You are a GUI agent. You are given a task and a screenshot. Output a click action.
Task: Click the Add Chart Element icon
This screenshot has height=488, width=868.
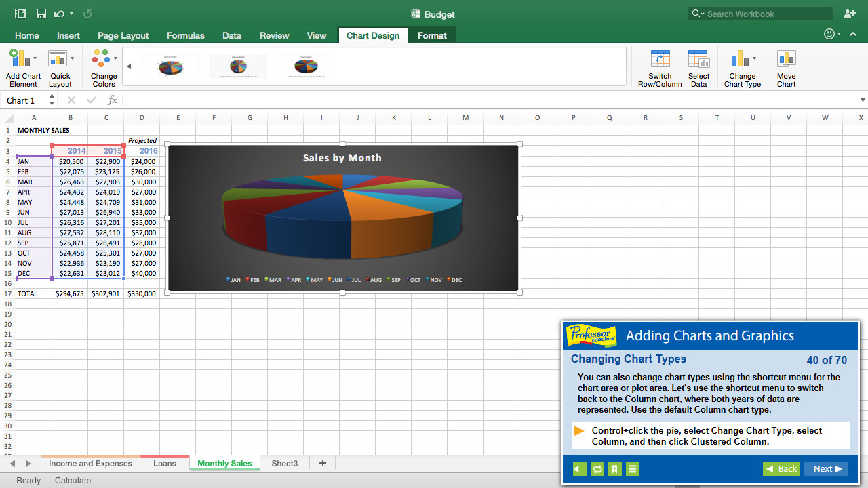[x=20, y=60]
